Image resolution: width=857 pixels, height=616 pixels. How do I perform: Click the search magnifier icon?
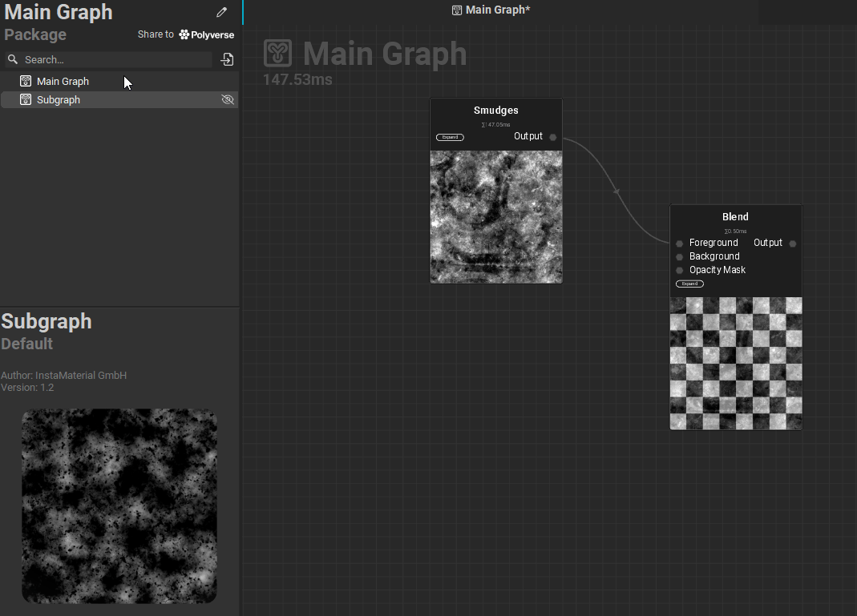click(13, 59)
